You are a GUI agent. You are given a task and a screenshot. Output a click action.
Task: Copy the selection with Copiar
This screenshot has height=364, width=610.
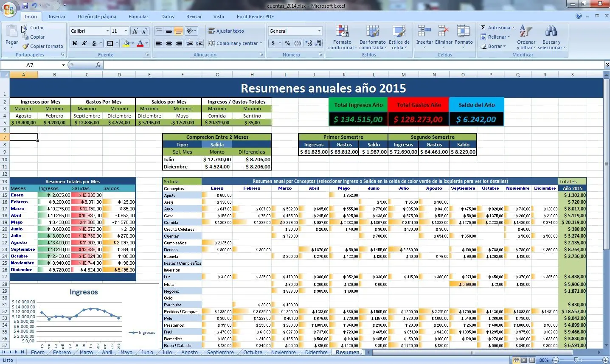(34, 37)
